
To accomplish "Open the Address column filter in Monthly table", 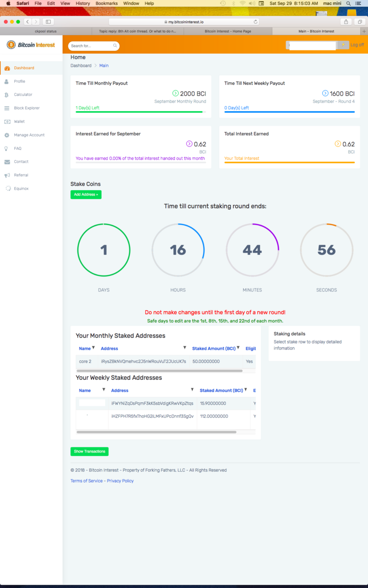I will 185,348.
